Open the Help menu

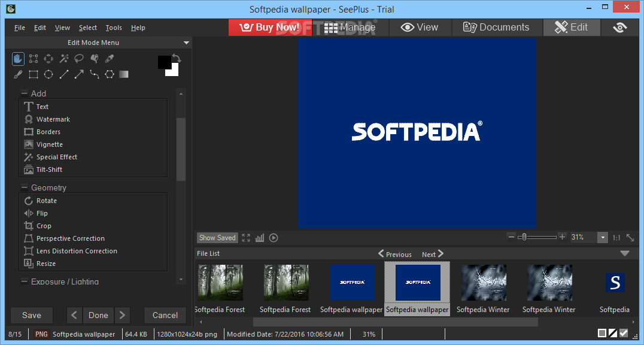coord(138,28)
